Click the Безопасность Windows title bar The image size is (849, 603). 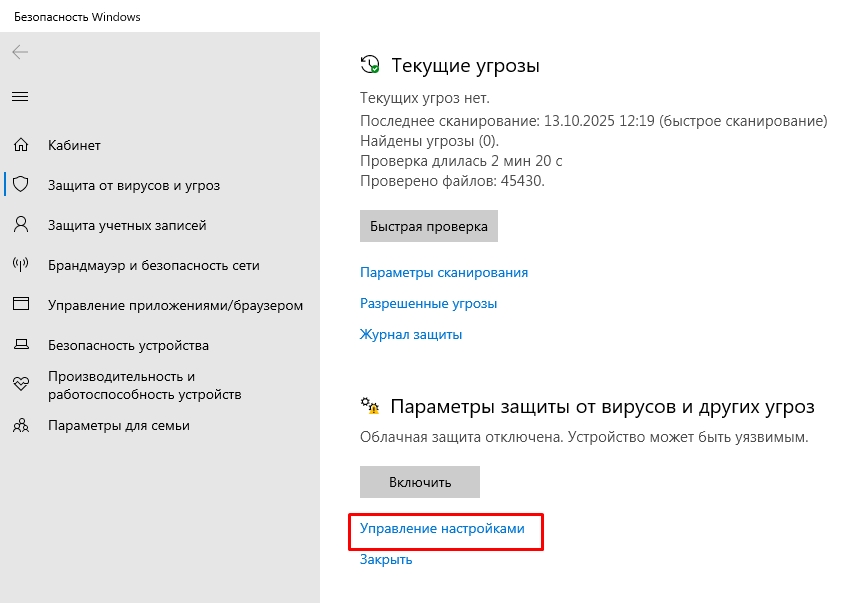[x=77, y=17]
